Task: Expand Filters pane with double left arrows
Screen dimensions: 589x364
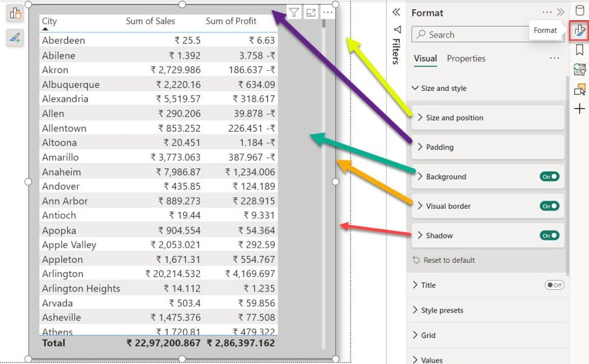Action: coord(396,13)
